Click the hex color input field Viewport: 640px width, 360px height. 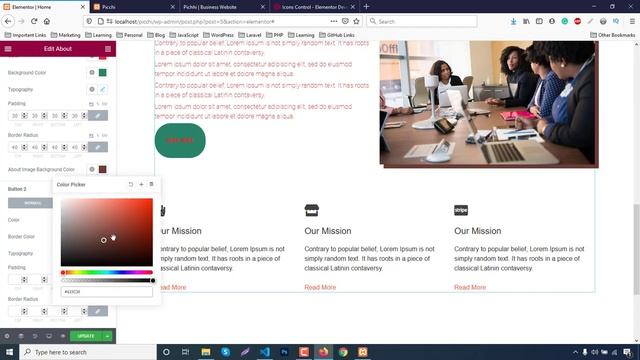coord(107,292)
